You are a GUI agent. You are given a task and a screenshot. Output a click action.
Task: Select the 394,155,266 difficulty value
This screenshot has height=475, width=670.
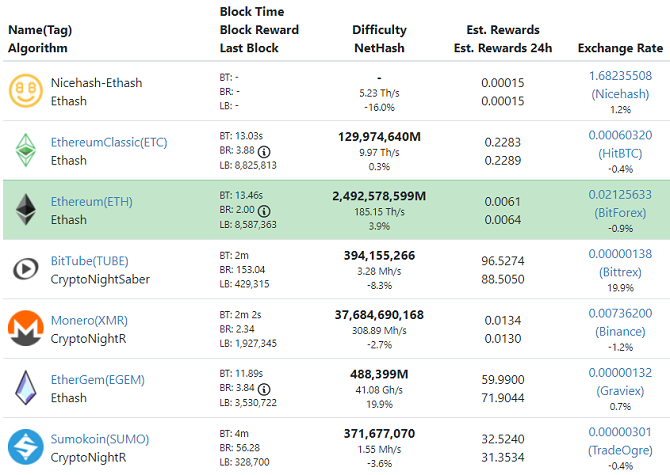(379, 255)
